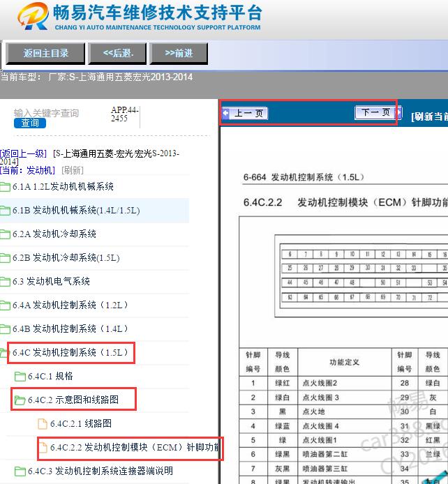Click document icon of 6.4C.2.2 ECM entry
Viewport: 448px width, 484px height.
tap(43, 448)
